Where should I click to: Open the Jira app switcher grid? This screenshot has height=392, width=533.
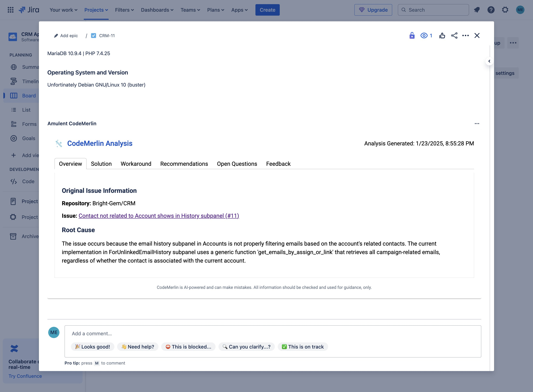(10, 10)
